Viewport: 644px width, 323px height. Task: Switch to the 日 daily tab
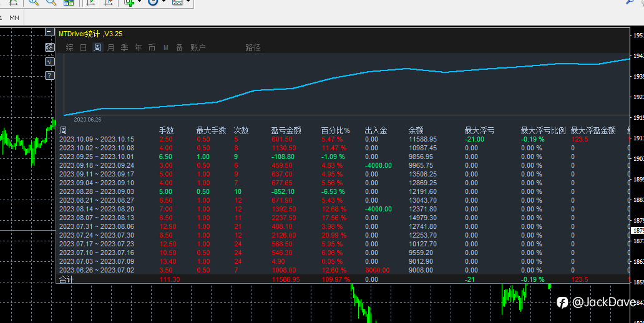coord(84,47)
